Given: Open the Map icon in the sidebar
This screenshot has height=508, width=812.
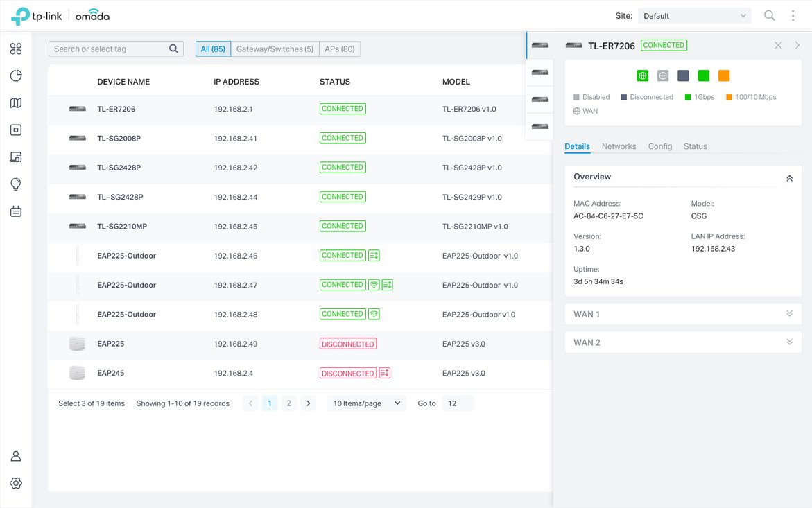Looking at the screenshot, I should [x=16, y=103].
